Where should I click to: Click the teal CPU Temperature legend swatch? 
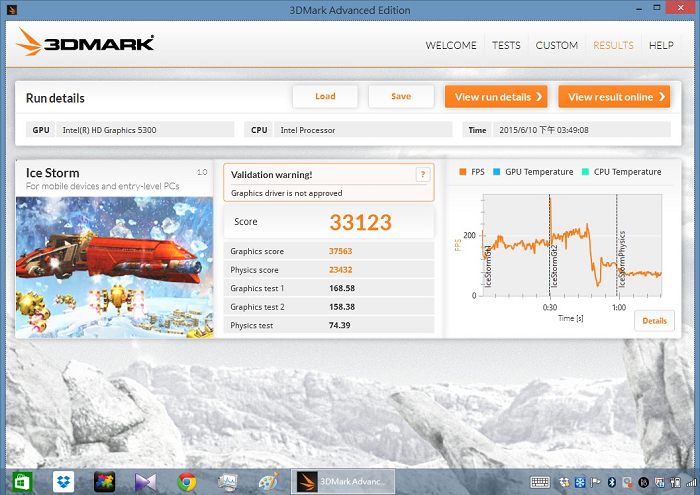[585, 172]
